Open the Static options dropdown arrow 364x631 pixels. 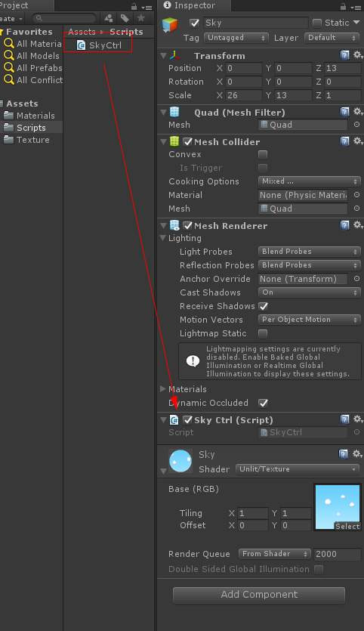tap(356, 23)
